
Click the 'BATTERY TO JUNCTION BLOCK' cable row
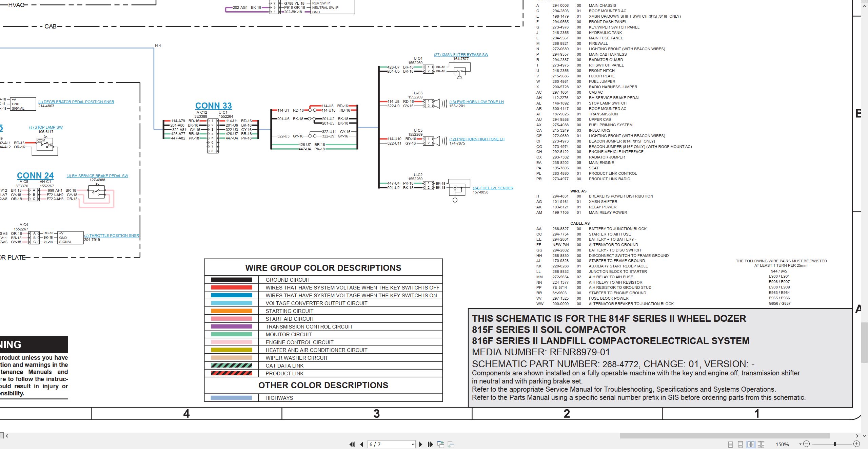click(x=591, y=229)
